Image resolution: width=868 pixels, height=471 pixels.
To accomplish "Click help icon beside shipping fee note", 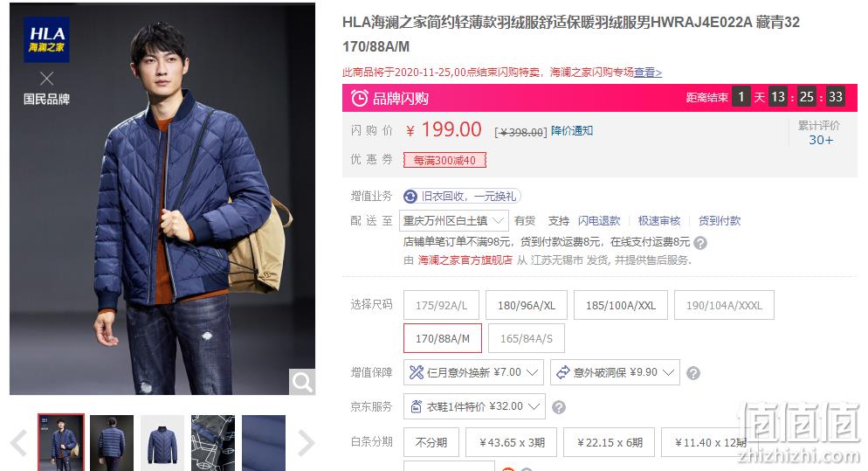I will point(700,243).
